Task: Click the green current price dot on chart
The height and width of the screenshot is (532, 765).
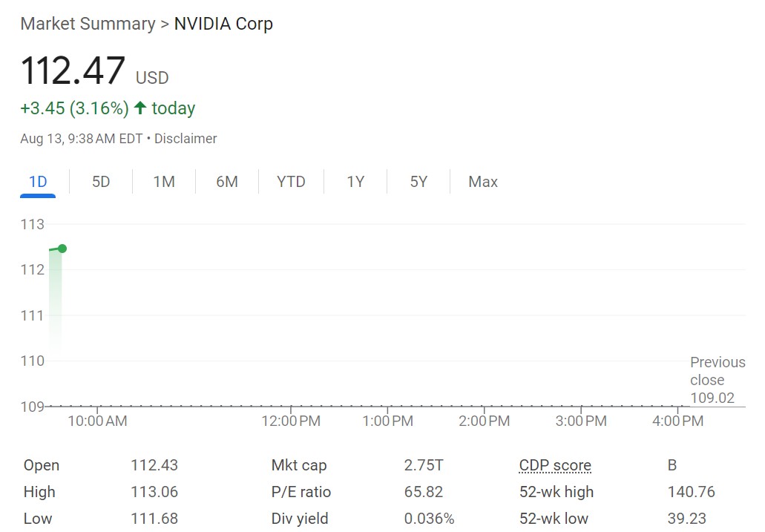Action: point(62,249)
